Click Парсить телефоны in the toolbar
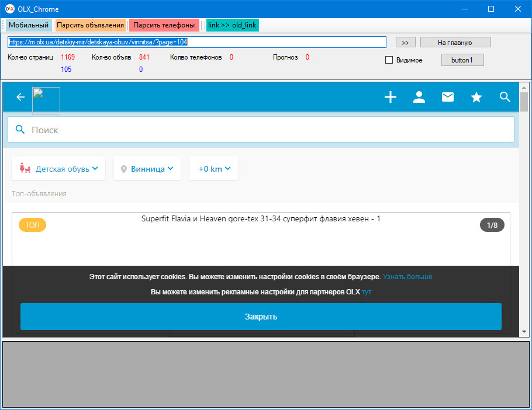The image size is (532, 410). (x=164, y=25)
